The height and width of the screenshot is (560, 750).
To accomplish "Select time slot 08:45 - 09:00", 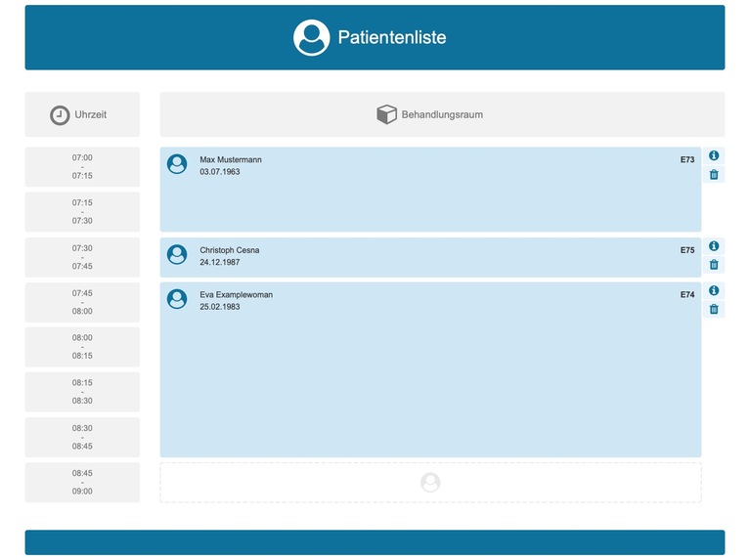I will (x=82, y=482).
